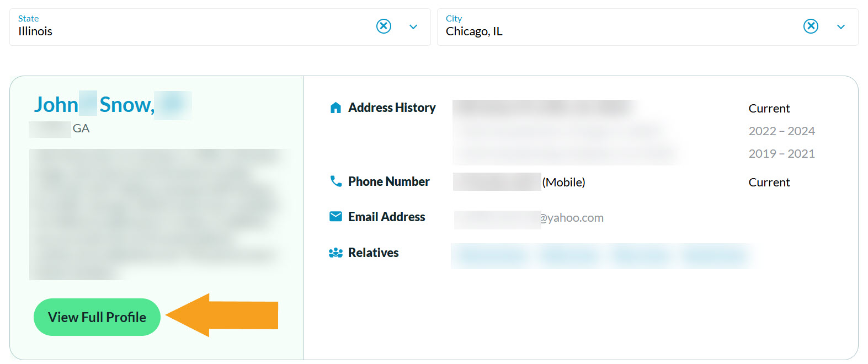Click the home icon beside Address History
The image size is (868, 364).
click(336, 108)
